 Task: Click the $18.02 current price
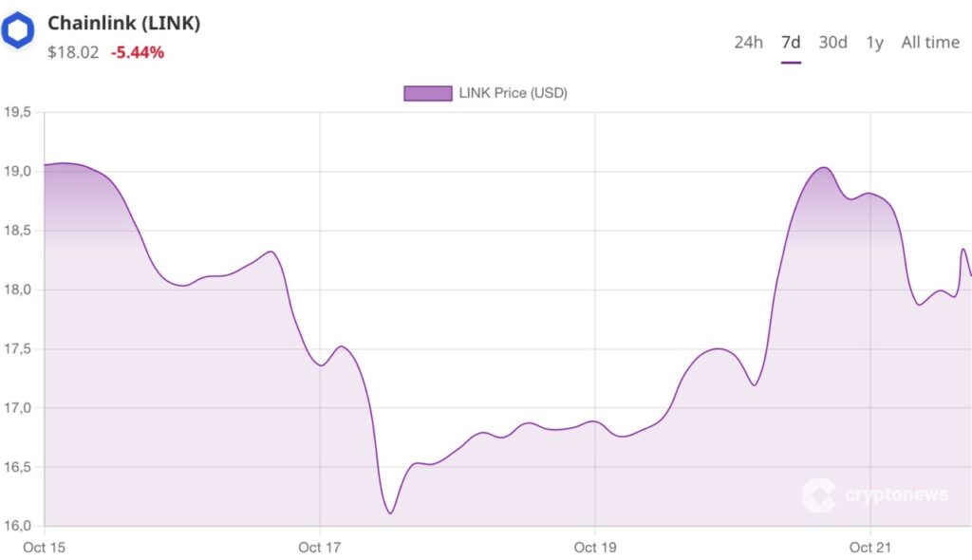(x=73, y=53)
